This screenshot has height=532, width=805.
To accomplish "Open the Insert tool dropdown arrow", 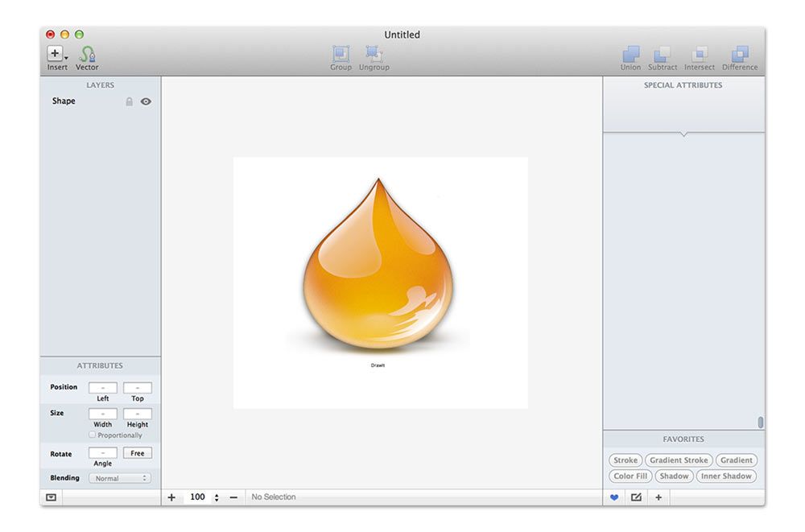I will click(66, 58).
